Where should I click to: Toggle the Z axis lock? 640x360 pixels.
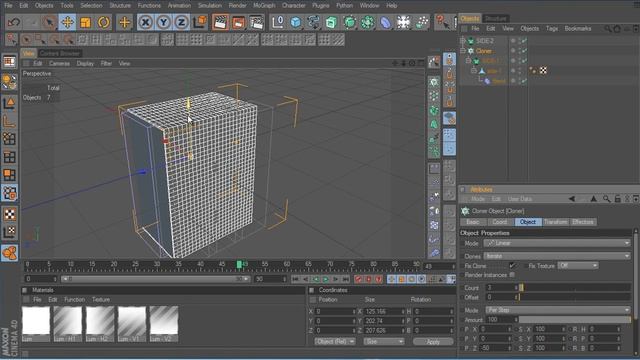181,22
